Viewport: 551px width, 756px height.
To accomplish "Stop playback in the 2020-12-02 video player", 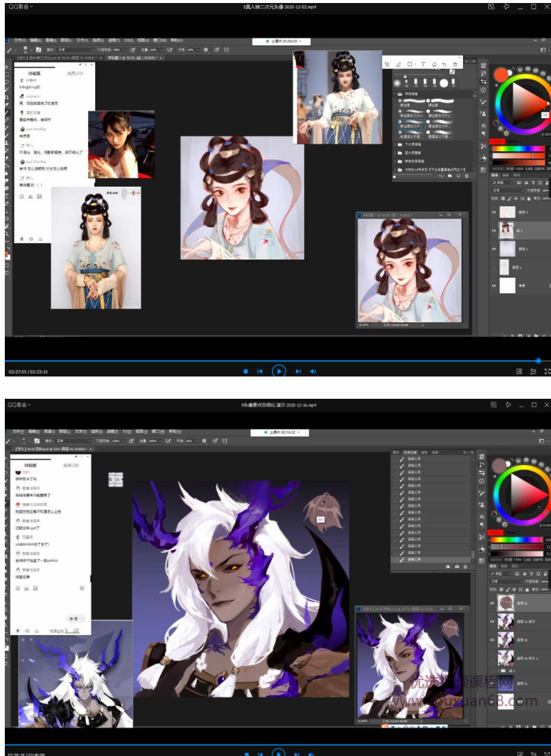I will (x=246, y=372).
